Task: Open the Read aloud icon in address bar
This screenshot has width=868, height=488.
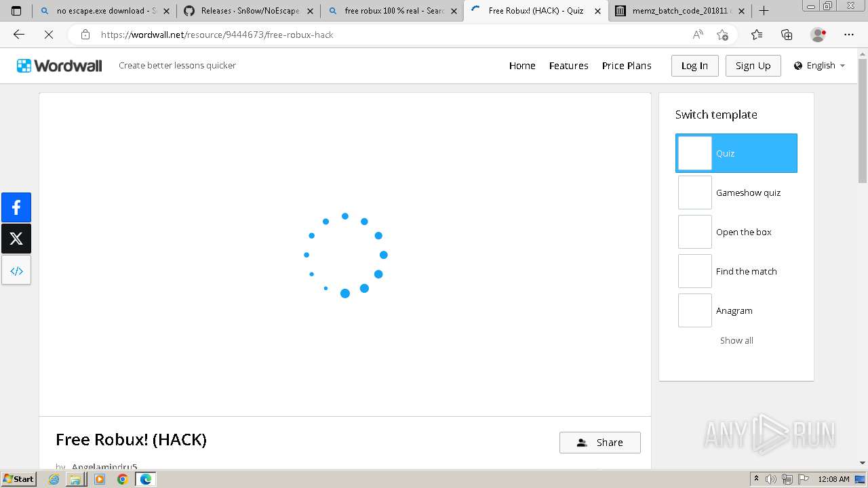Action: (x=698, y=35)
